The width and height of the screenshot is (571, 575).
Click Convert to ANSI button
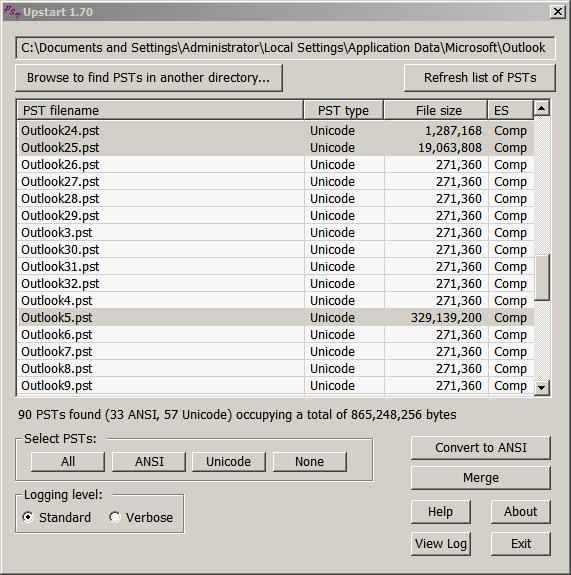point(481,447)
